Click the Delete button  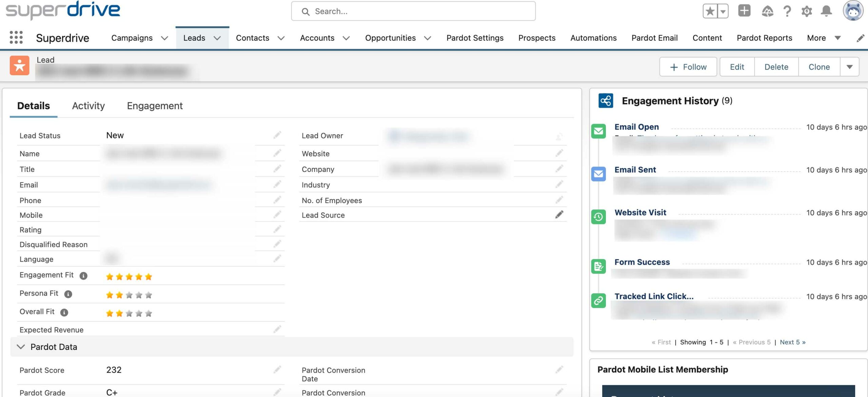point(776,67)
